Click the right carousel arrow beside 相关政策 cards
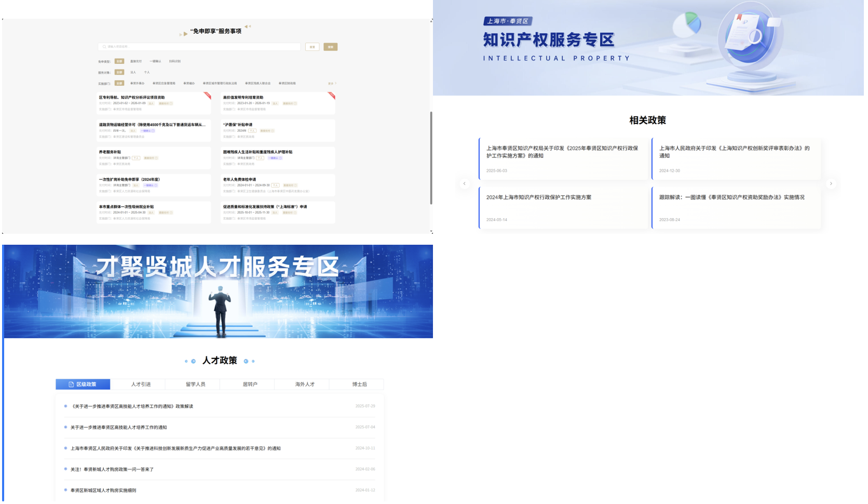Screen dimensions: 868x504 coord(831,183)
